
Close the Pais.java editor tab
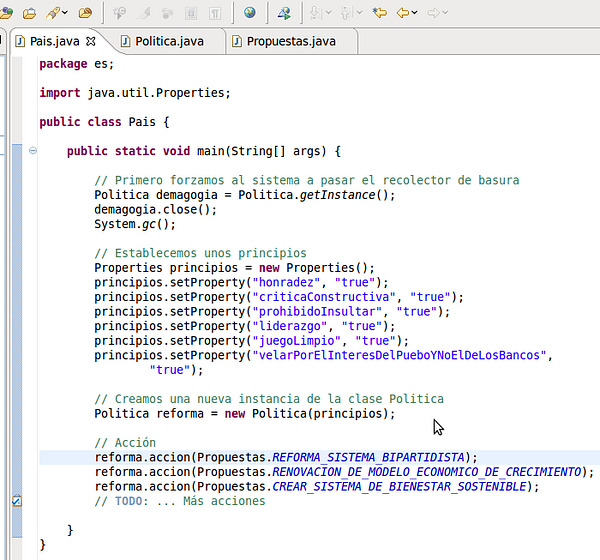tap(90, 41)
